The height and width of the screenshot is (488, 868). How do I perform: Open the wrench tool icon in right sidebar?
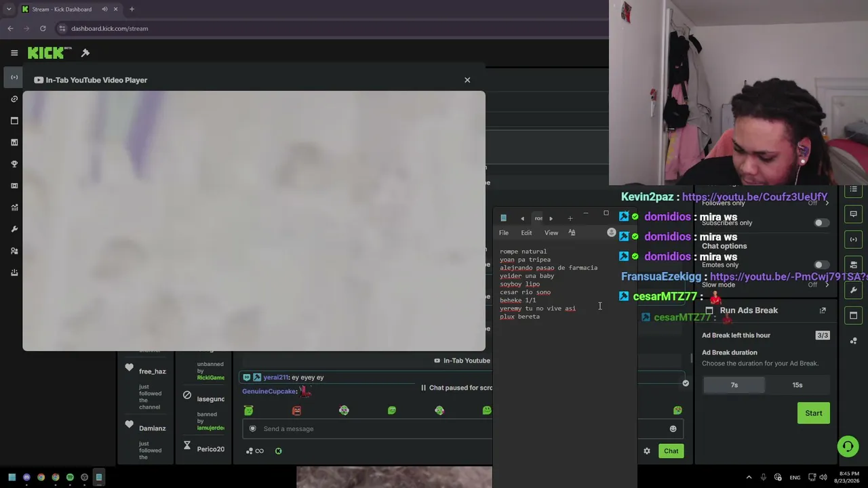tap(854, 290)
